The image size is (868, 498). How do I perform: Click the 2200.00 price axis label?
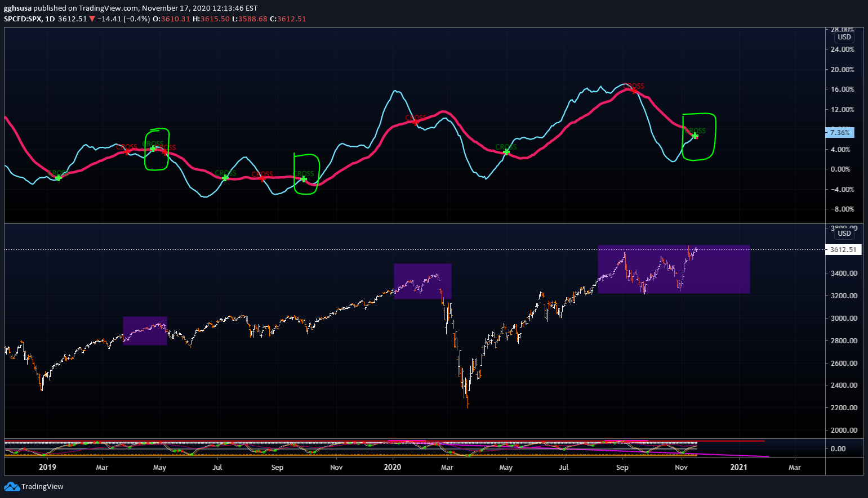pyautogui.click(x=844, y=408)
